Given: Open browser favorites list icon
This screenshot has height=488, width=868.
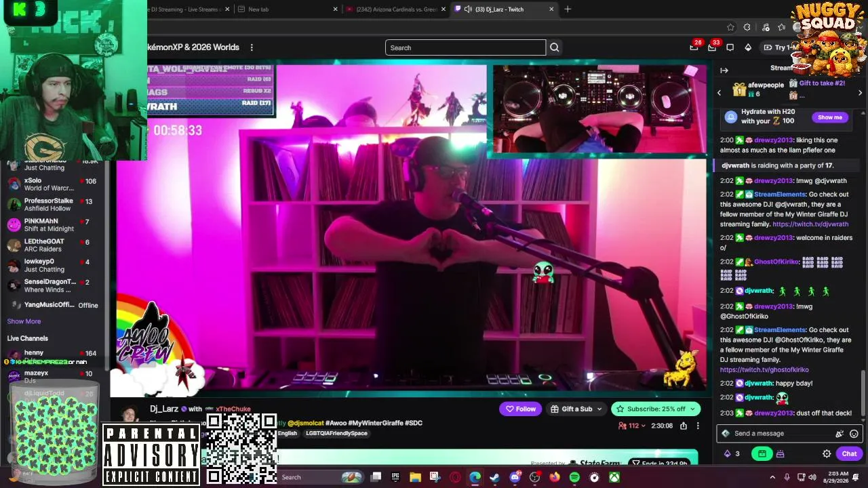Looking at the screenshot, I should [782, 27].
